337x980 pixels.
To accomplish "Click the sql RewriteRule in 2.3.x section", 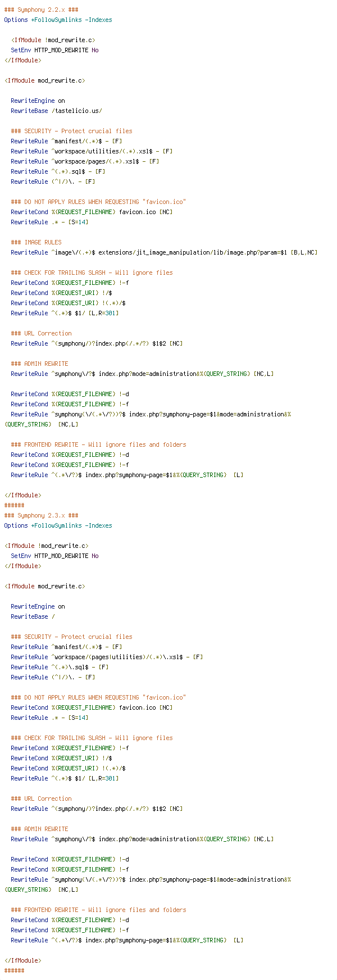I will pos(60,667).
